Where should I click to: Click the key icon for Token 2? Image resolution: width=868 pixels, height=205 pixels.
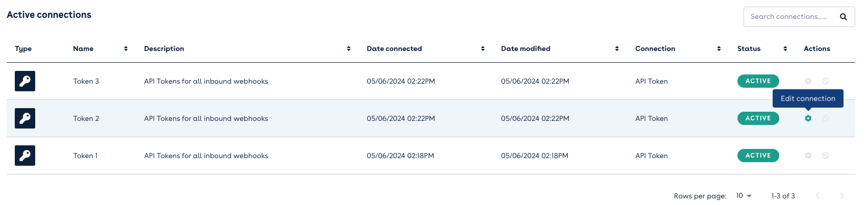click(25, 118)
